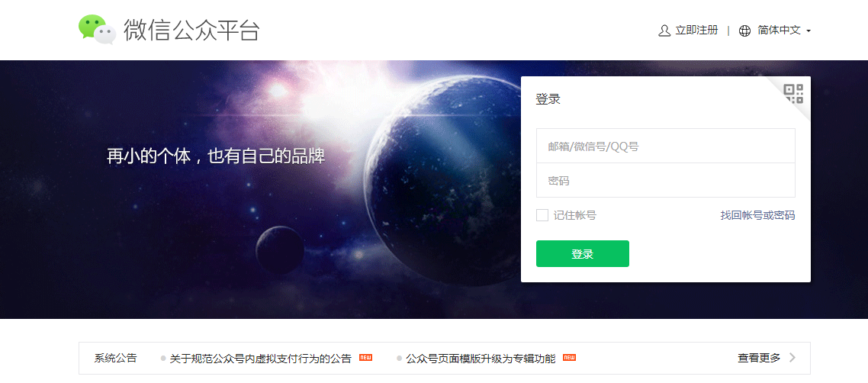The height and width of the screenshot is (383, 868).
Task: Click NEW badge after 专辑功能 announcement
Action: pyautogui.click(x=569, y=358)
